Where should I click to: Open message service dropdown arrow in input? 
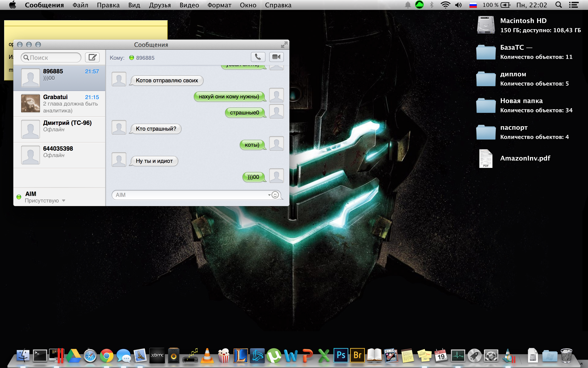269,195
